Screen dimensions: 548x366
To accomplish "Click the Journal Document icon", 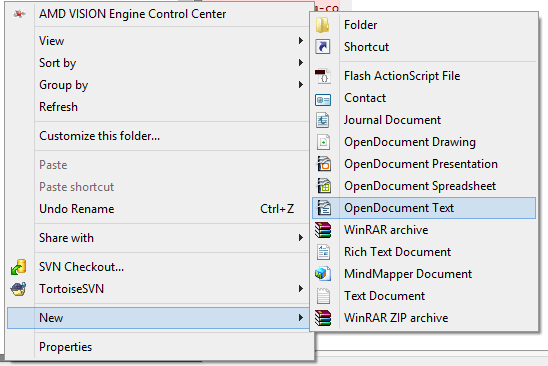I will 323,120.
